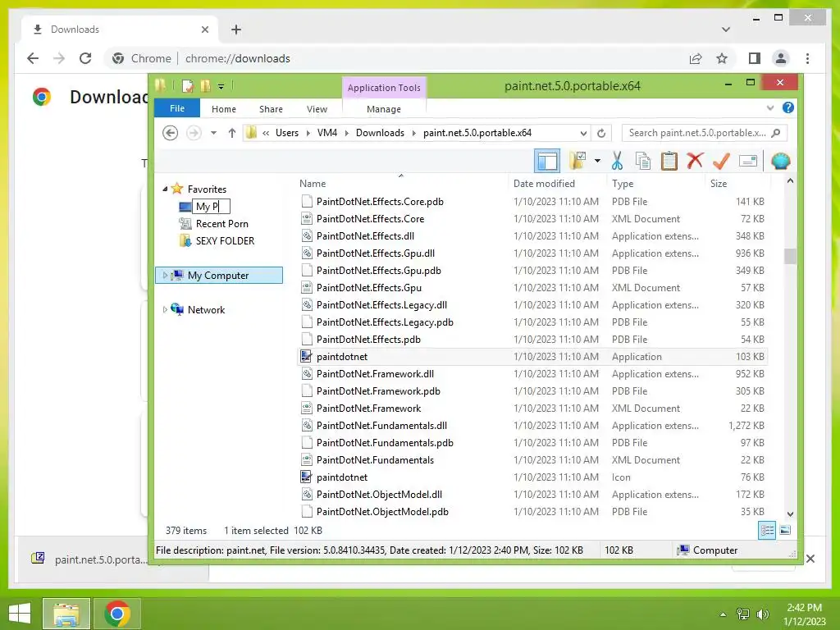Click the Explorer help question mark icon
The width and height of the screenshot is (840, 630).
coord(788,107)
